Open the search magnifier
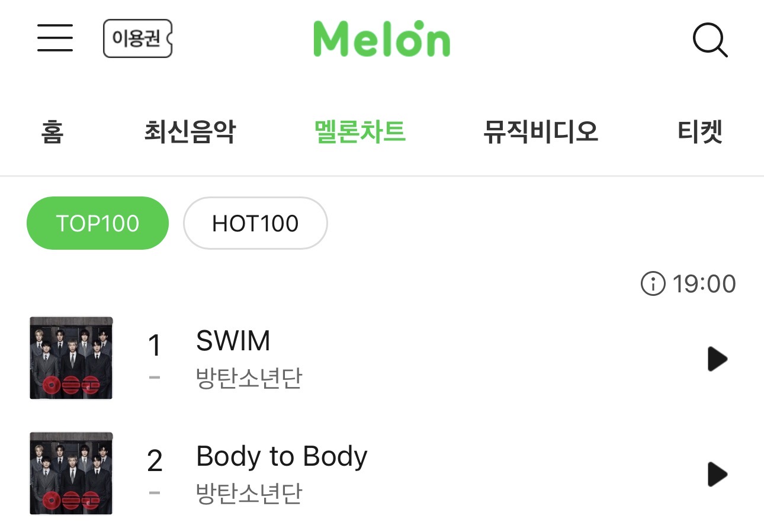 tap(709, 40)
